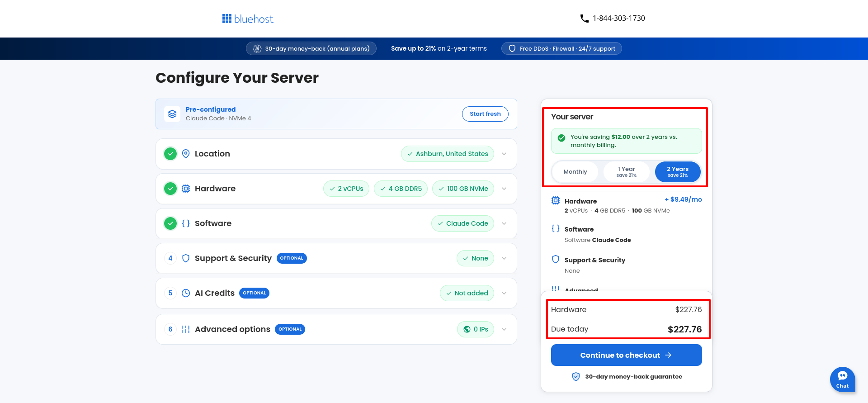Click the shield icon in Free DDoS banner

[512, 49]
